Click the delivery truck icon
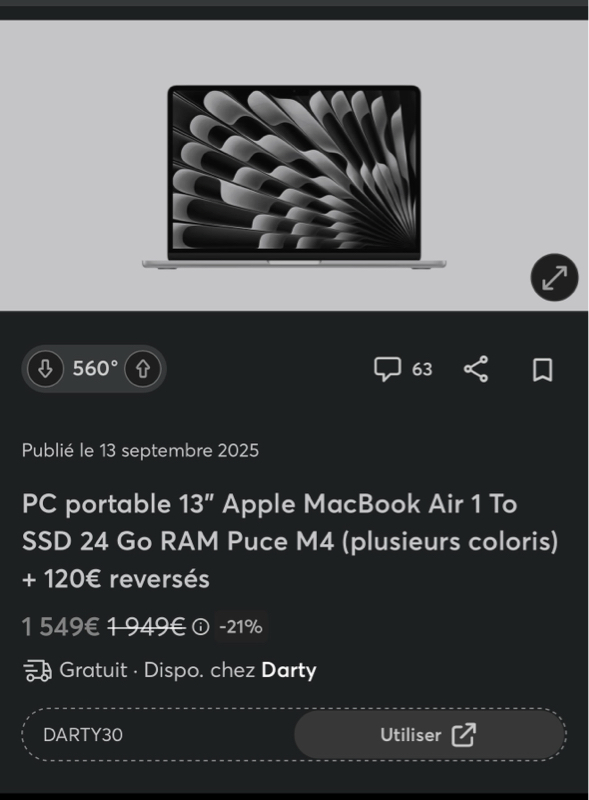Screen dimensions: 589x800 (37, 670)
